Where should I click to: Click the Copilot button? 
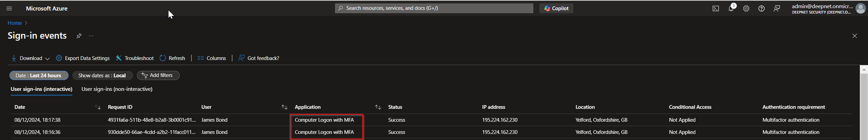(556, 8)
